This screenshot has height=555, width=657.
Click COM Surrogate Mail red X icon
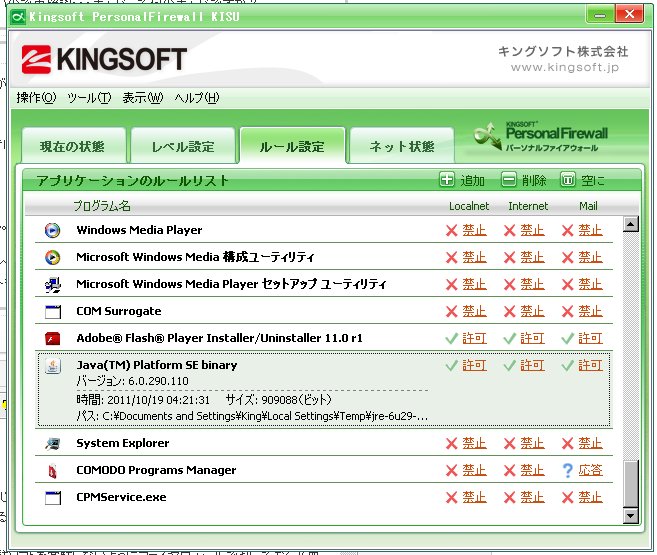pyautogui.click(x=567, y=312)
